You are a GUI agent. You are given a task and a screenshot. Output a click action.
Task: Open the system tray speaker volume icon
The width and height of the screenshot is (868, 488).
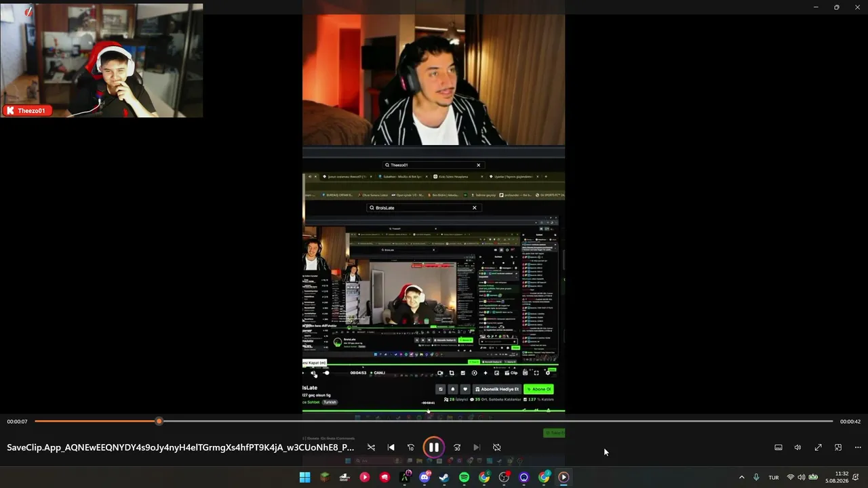click(x=801, y=477)
